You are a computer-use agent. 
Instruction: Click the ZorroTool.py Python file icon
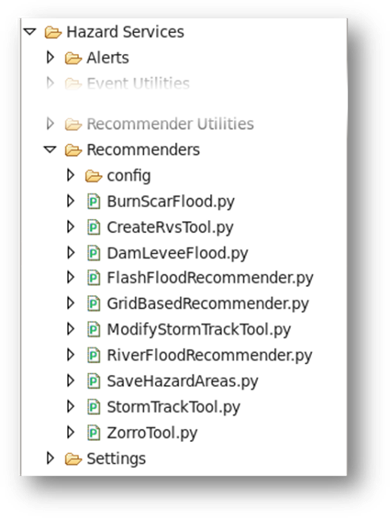pyautogui.click(x=94, y=433)
